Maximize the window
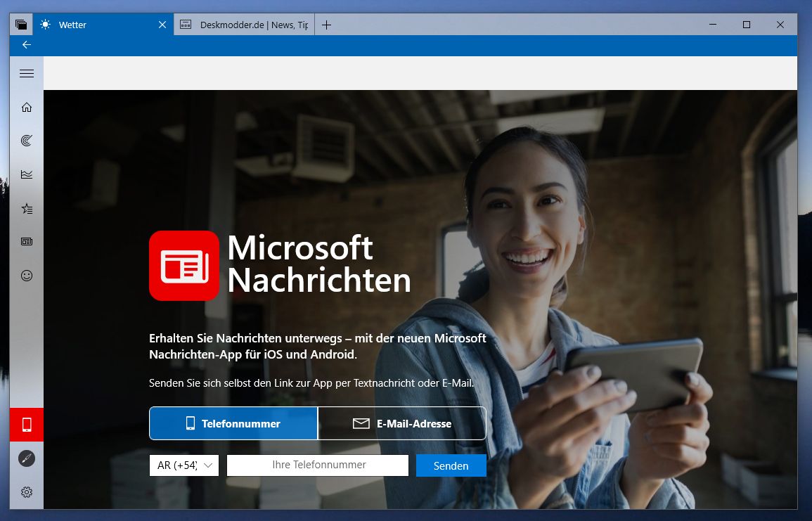The image size is (812, 521). click(x=746, y=25)
